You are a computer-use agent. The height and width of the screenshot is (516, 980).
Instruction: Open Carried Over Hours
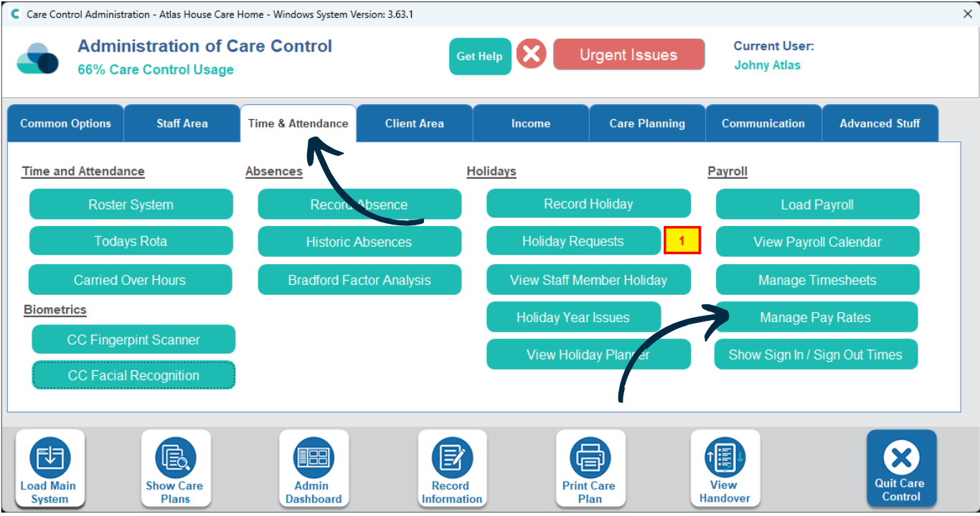coord(130,280)
